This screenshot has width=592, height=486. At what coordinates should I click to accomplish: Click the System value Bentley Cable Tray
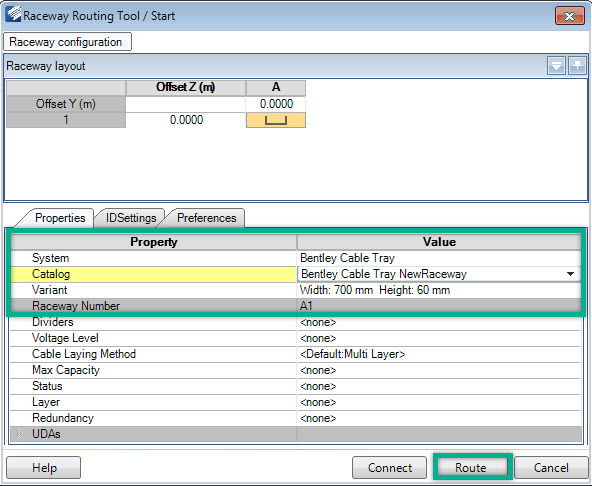click(439, 258)
